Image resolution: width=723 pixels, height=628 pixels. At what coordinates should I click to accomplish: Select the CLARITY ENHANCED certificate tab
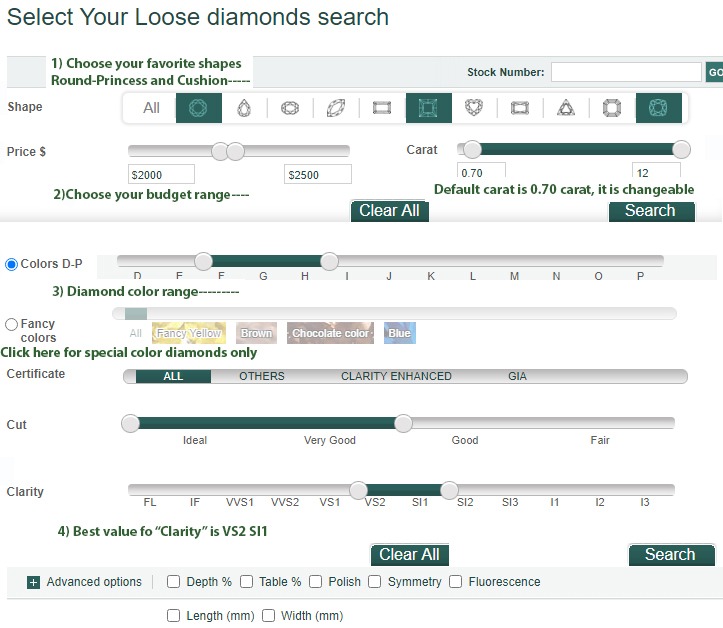tap(396, 376)
